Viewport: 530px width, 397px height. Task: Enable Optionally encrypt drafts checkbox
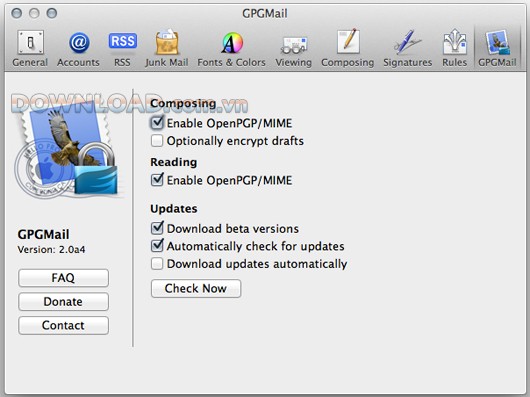coord(157,141)
